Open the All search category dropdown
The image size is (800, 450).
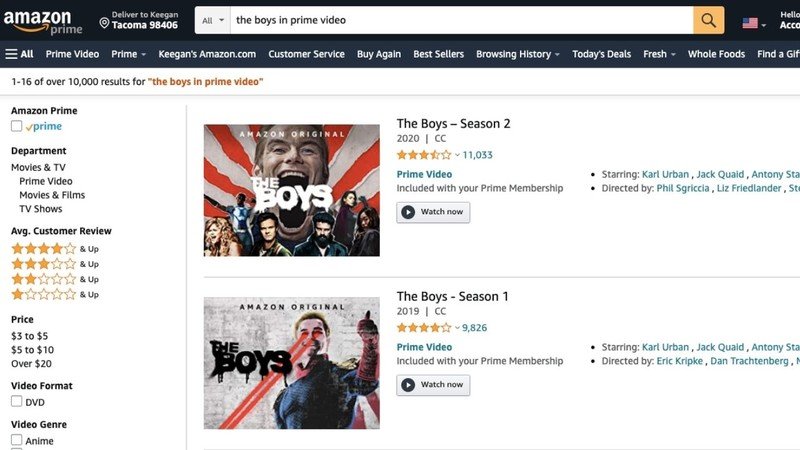[211, 20]
